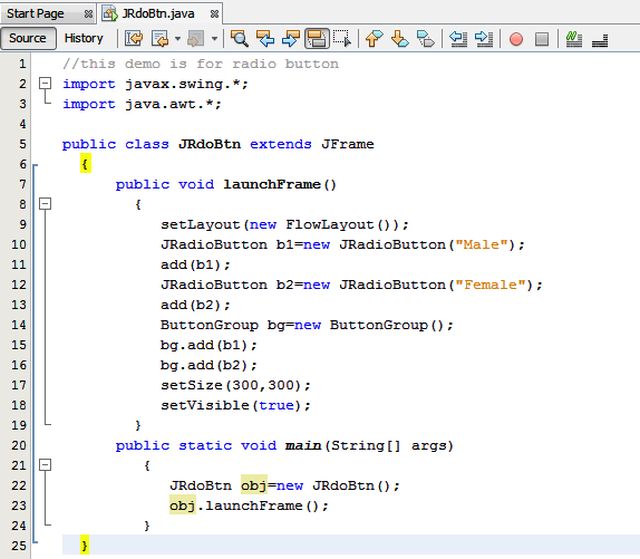This screenshot has height=559, width=640.
Task: Go to Previous Bookmark
Action: click(x=374, y=39)
